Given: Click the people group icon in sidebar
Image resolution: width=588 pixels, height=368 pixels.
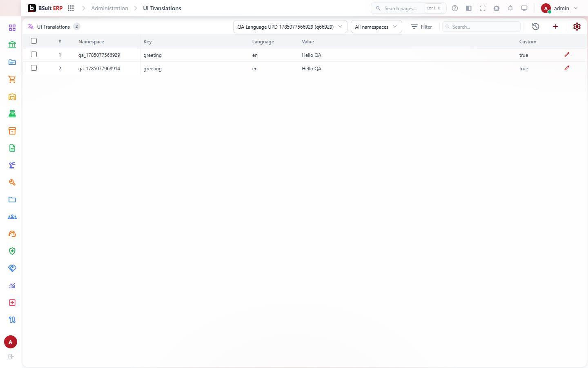Looking at the screenshot, I should point(12,217).
